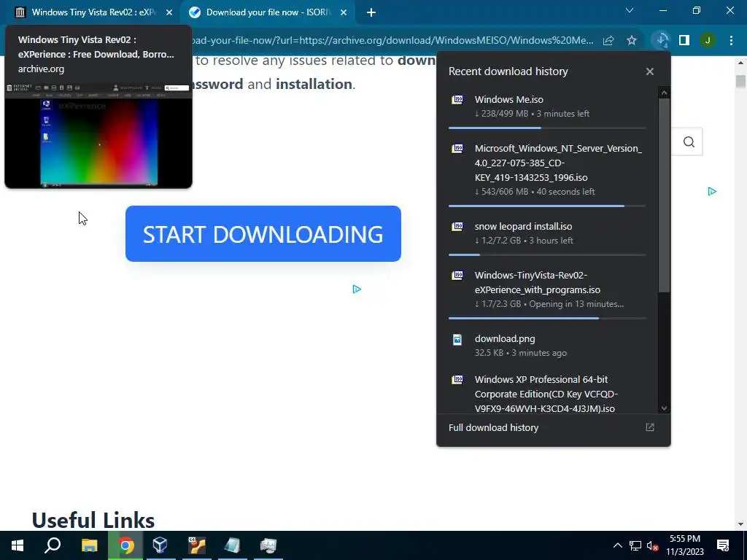747x560 pixels.
Task: Close the Download your file now tab
Action: (x=344, y=12)
